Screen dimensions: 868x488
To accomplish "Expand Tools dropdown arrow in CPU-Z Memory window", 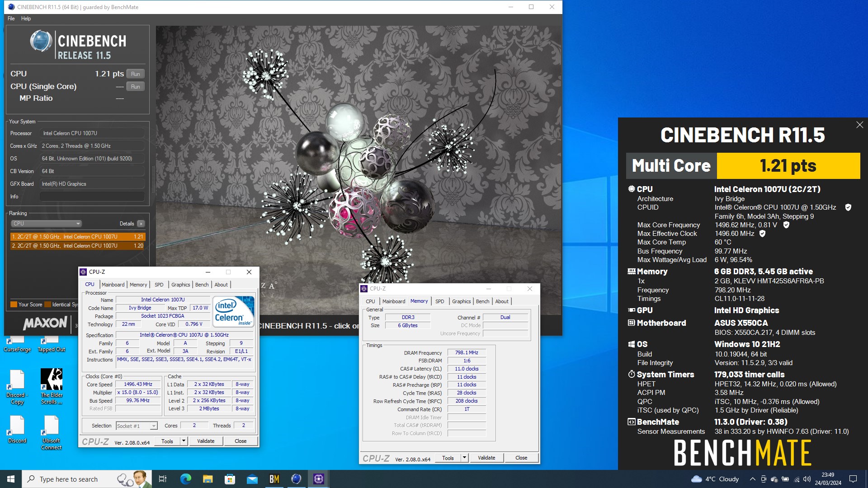I will pyautogui.click(x=464, y=458).
